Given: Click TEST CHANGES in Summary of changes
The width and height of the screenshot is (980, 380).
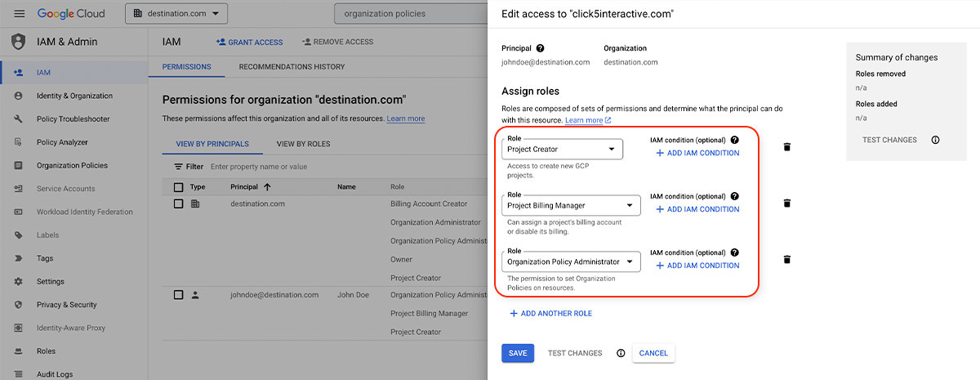Looking at the screenshot, I should (889, 140).
